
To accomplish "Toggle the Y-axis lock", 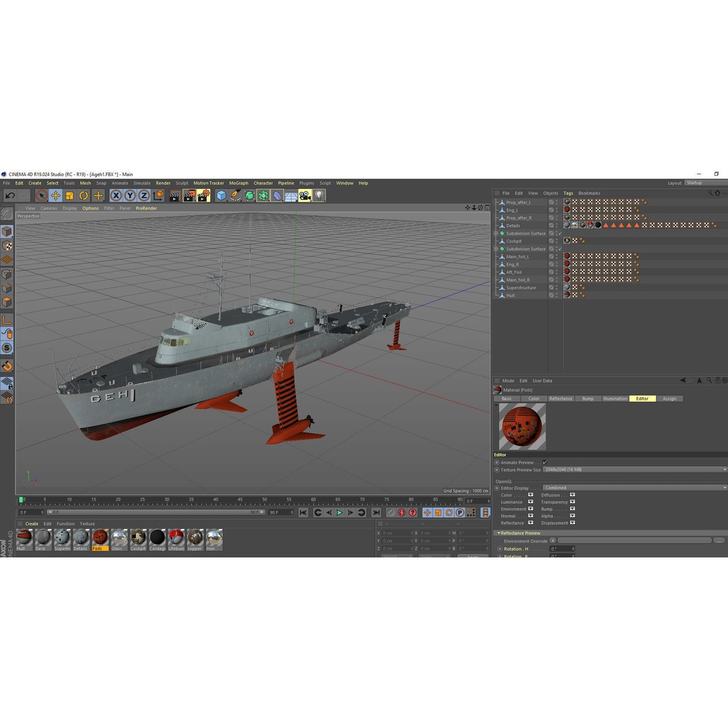I will pos(130,195).
